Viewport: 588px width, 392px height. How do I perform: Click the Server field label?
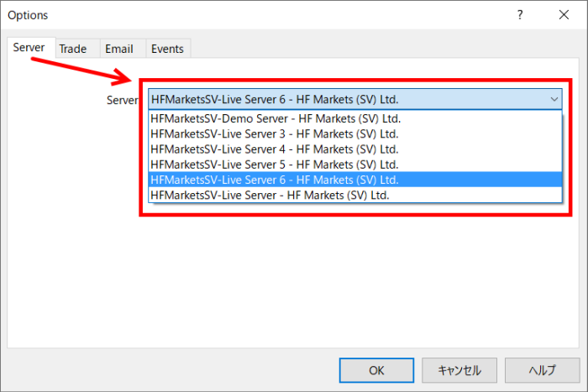(121, 100)
